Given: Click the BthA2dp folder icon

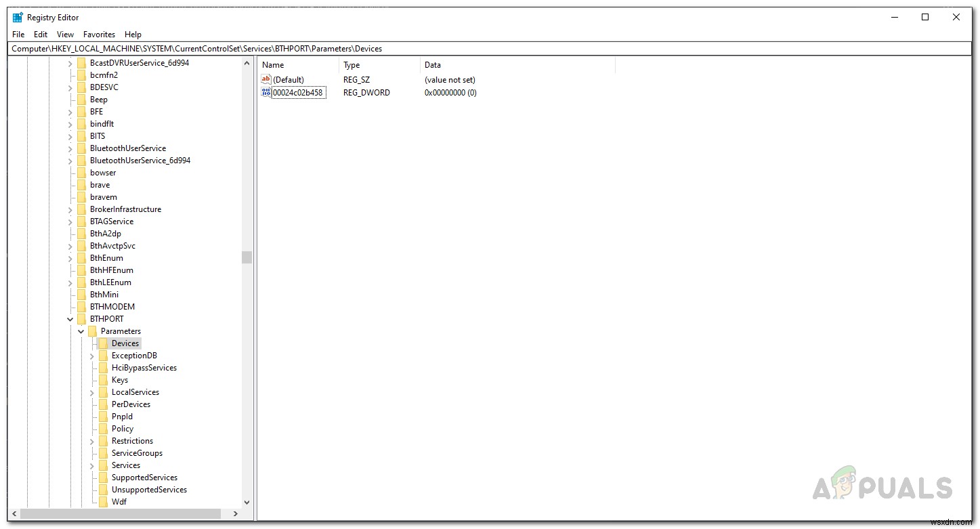Looking at the screenshot, I should (x=81, y=234).
